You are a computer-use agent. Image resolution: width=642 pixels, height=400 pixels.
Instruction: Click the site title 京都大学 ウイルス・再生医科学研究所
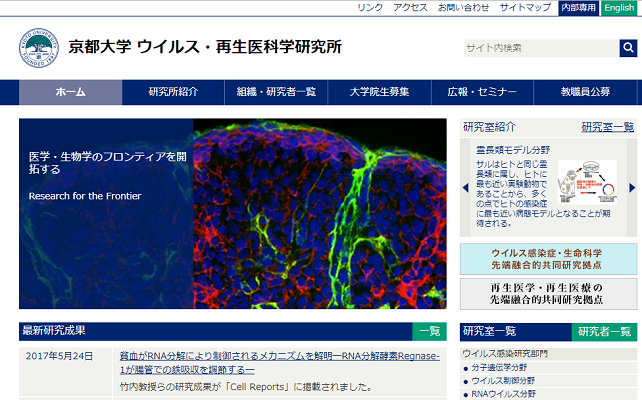point(205,47)
